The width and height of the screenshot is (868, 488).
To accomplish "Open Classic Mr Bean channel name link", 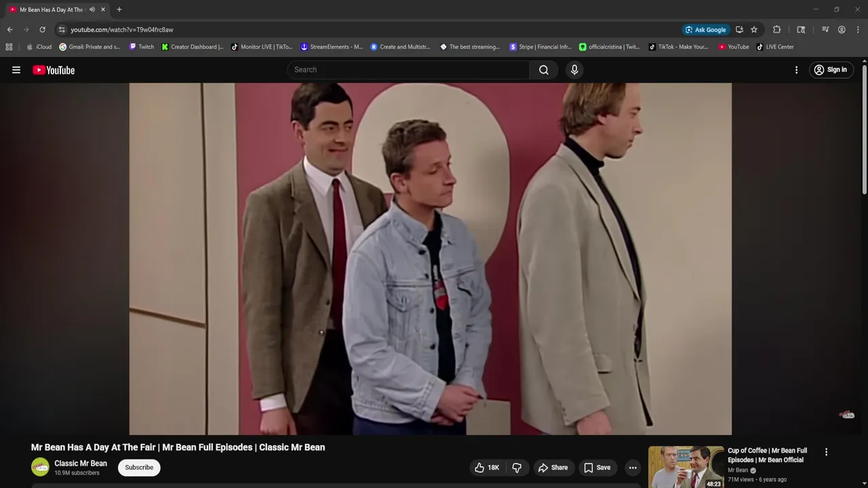I will (81, 464).
